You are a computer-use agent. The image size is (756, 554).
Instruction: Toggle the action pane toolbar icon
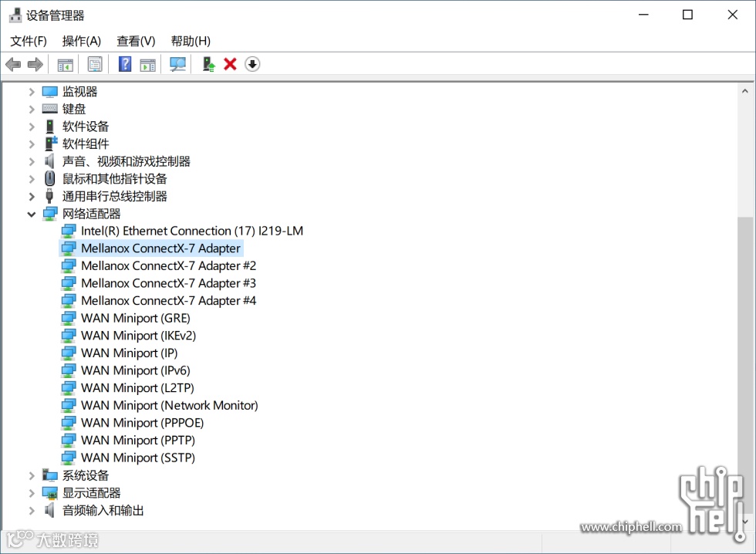[147, 64]
